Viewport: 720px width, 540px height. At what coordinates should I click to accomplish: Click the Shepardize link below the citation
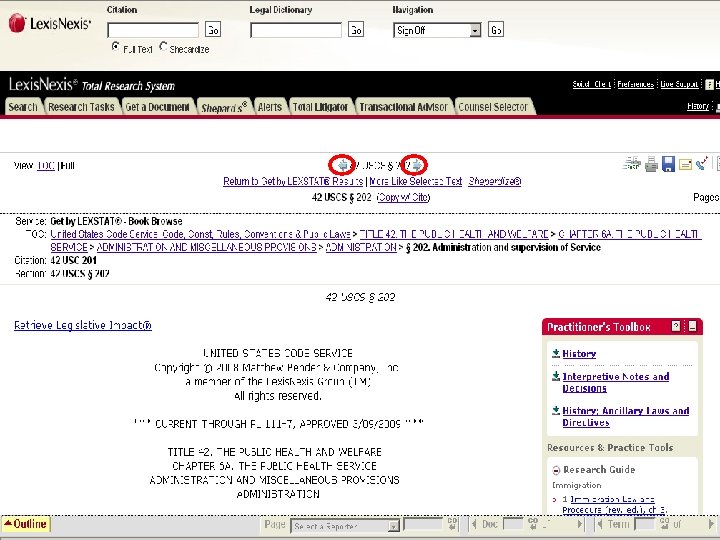coord(495,181)
